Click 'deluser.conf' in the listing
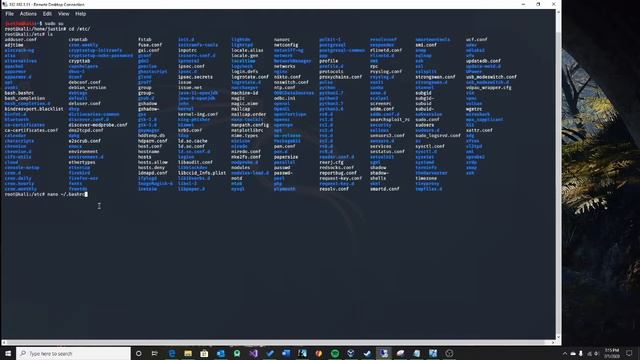 [84, 104]
